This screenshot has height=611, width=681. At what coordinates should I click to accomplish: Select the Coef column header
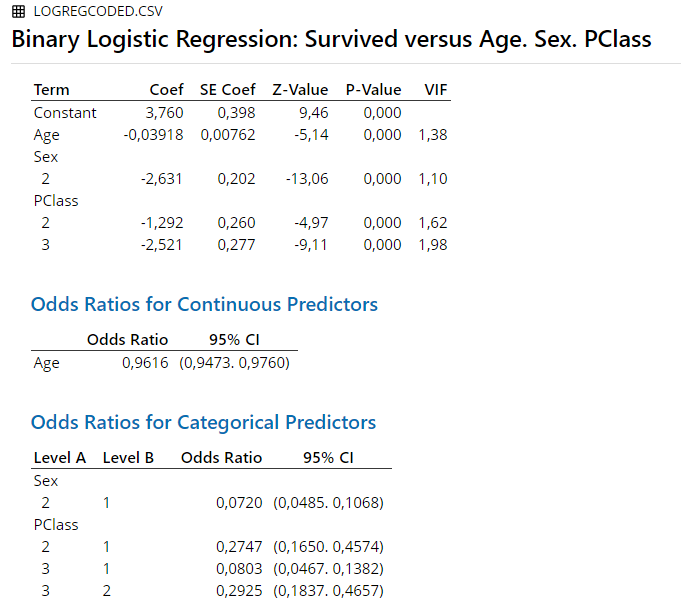pyautogui.click(x=166, y=90)
